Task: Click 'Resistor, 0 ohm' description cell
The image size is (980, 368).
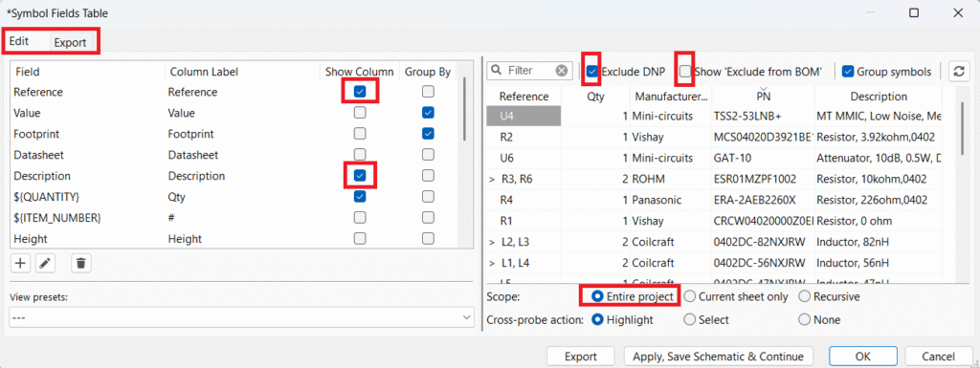Action: (x=879, y=221)
